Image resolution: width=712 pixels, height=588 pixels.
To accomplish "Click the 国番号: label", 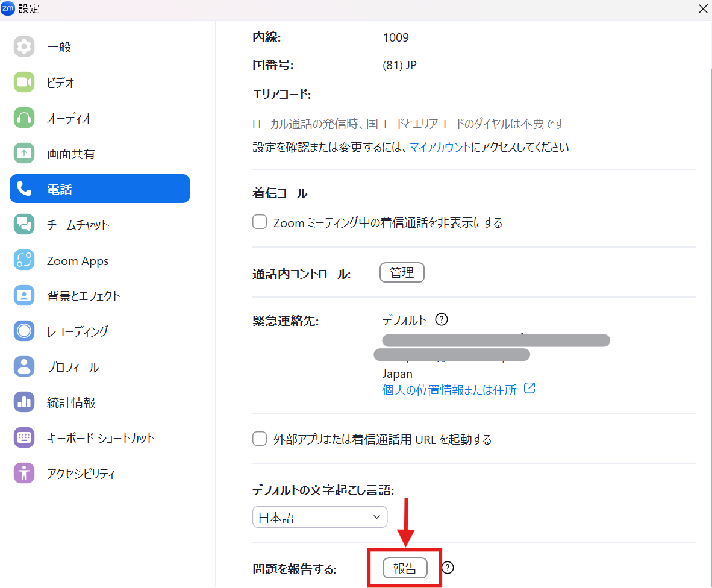I will coord(273,65).
